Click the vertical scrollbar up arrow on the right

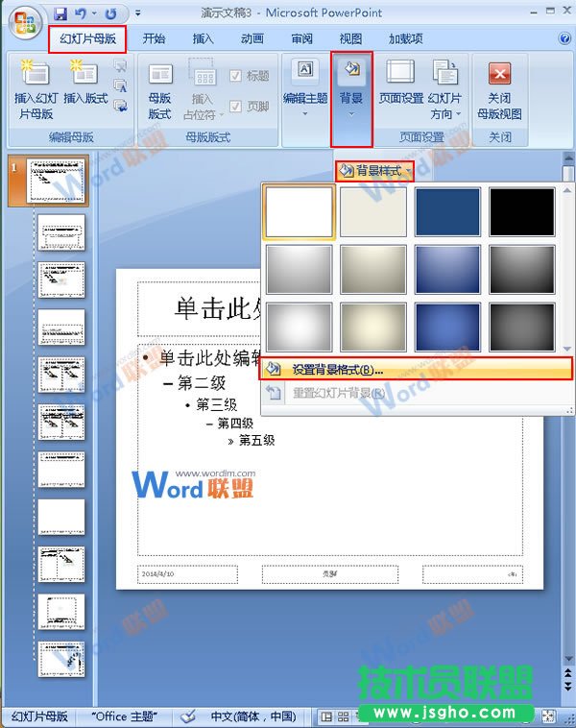click(x=568, y=158)
